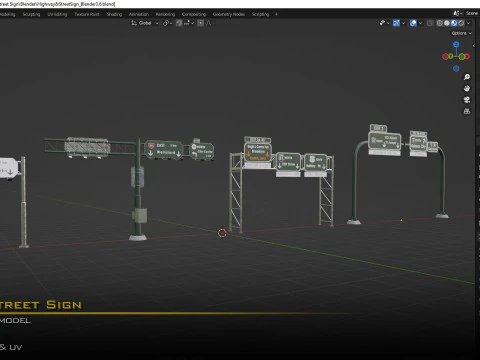Viewport: 480px width, 360px height.
Task: Toggle viewport overlays display
Action: tap(413, 23)
